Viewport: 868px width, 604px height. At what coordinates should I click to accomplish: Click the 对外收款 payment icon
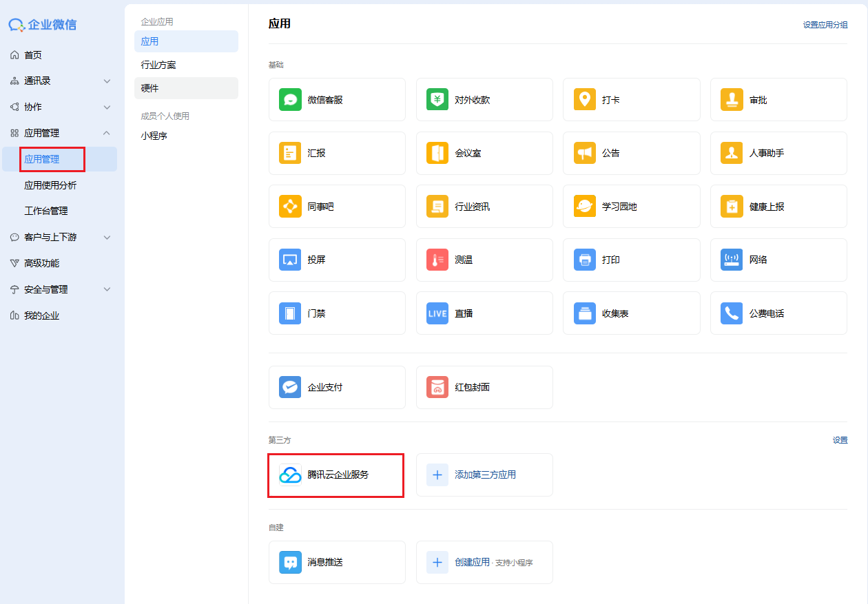[437, 99]
